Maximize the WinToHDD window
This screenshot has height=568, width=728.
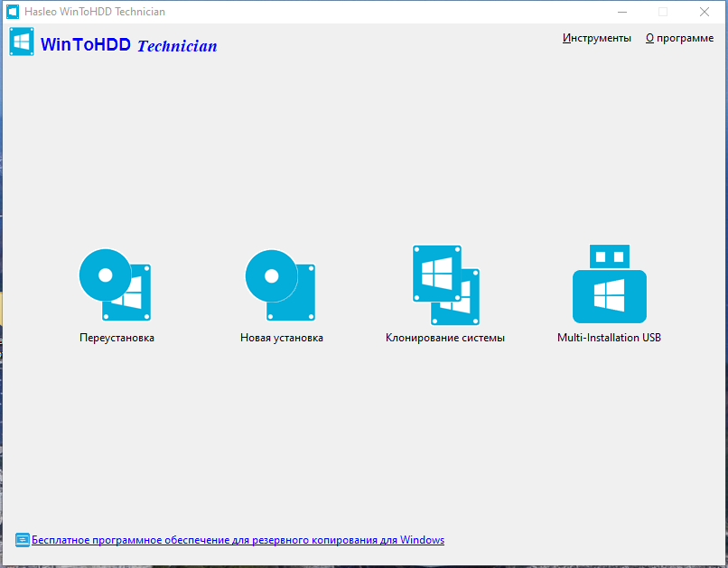tap(662, 12)
